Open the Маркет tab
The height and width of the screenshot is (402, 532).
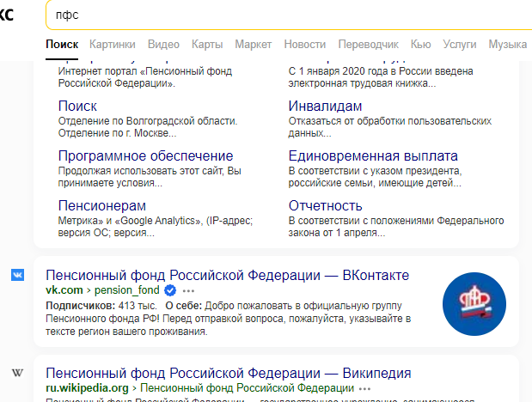coord(253,45)
